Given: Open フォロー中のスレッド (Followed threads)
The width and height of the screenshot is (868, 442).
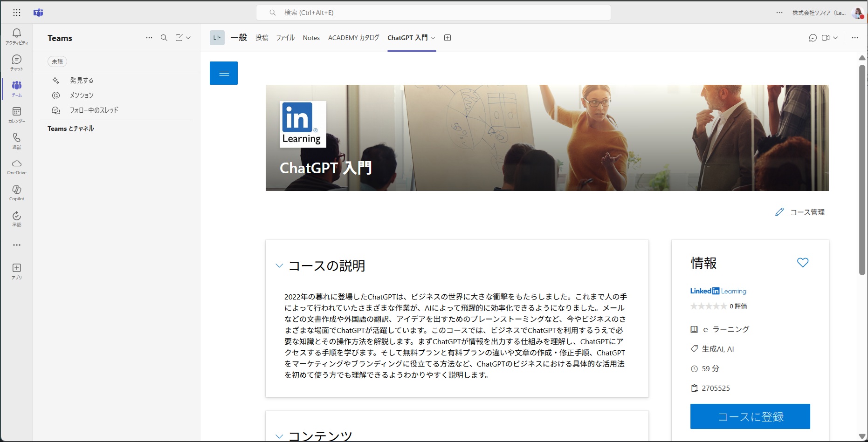Looking at the screenshot, I should tap(94, 110).
